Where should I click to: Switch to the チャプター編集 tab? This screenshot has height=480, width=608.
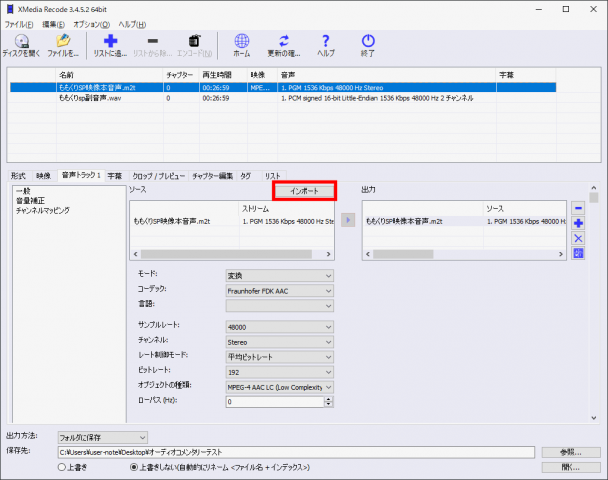(212, 176)
